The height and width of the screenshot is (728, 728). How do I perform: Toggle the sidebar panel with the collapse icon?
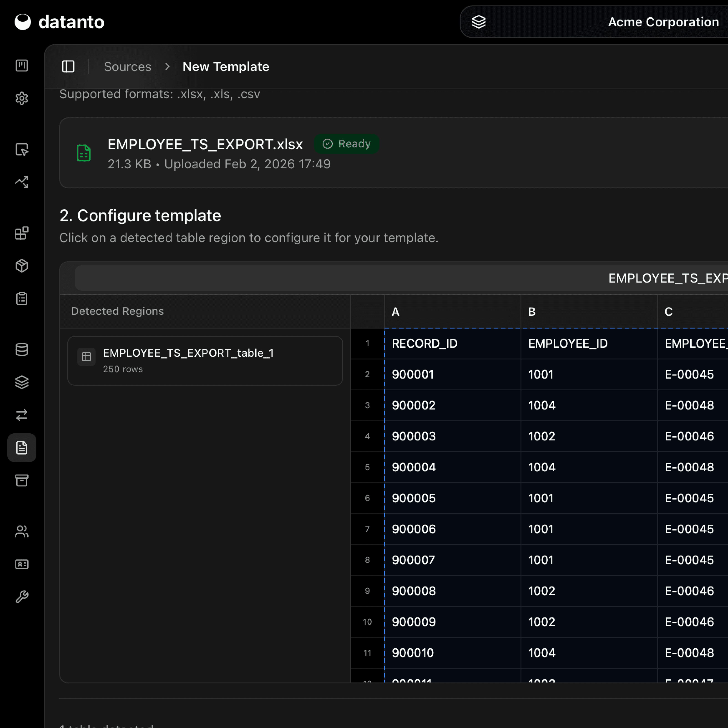pyautogui.click(x=68, y=66)
